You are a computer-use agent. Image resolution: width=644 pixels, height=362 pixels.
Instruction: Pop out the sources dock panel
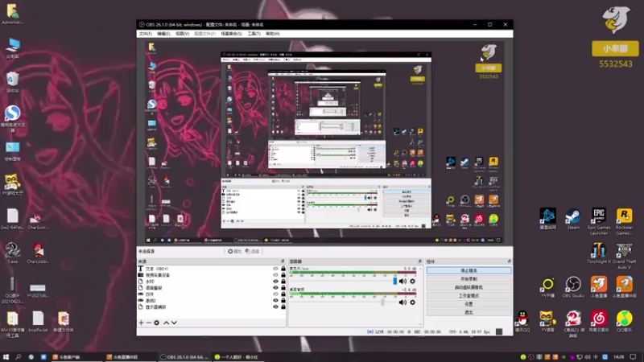pos(283,261)
